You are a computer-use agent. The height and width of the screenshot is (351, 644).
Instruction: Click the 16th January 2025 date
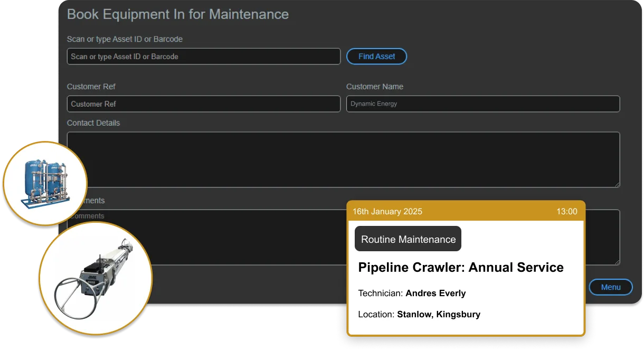(387, 212)
